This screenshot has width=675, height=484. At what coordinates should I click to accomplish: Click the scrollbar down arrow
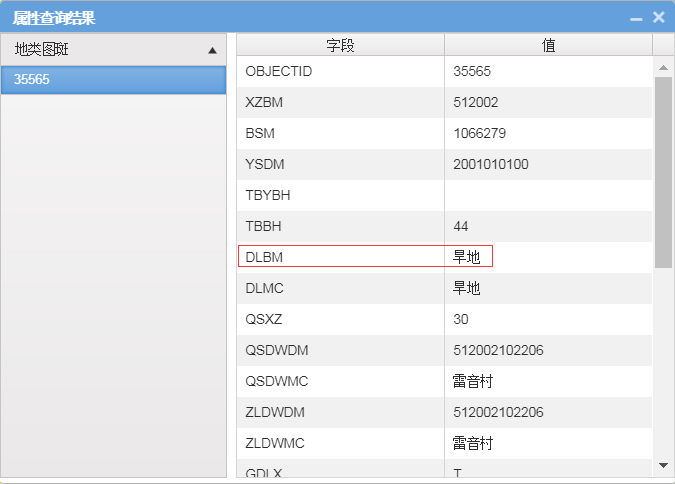pos(663,465)
